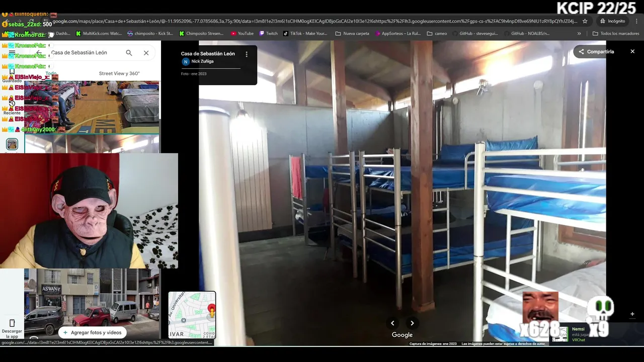Click the Nick Zuñiga avatar icon

186,62
